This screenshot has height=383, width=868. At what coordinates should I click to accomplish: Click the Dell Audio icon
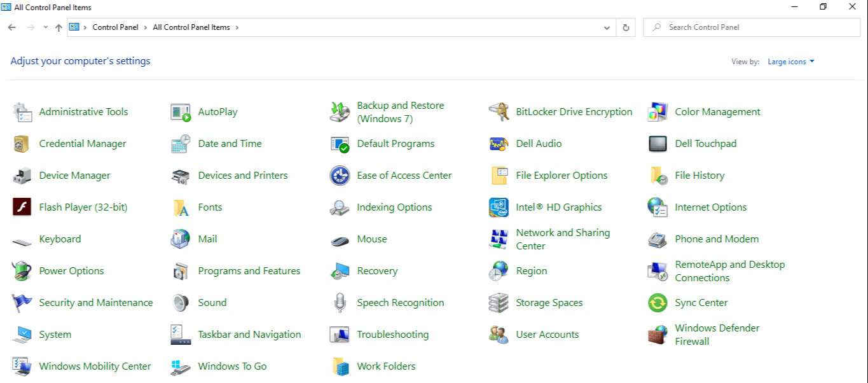pyautogui.click(x=499, y=144)
